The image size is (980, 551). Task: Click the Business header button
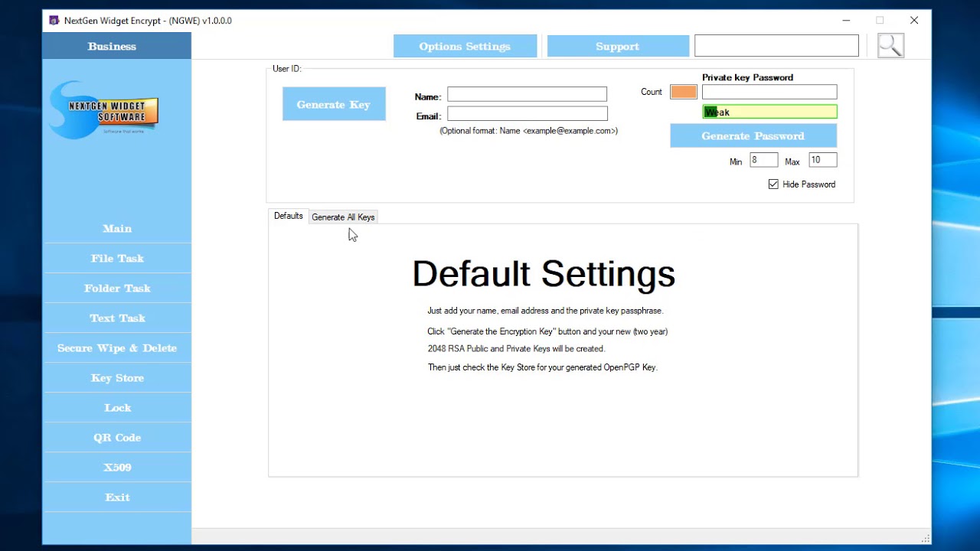point(116,46)
